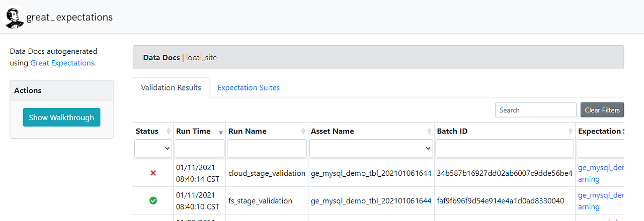Screen dimensions: 644x221
Task: Focus the Search input field
Action: tap(535, 110)
